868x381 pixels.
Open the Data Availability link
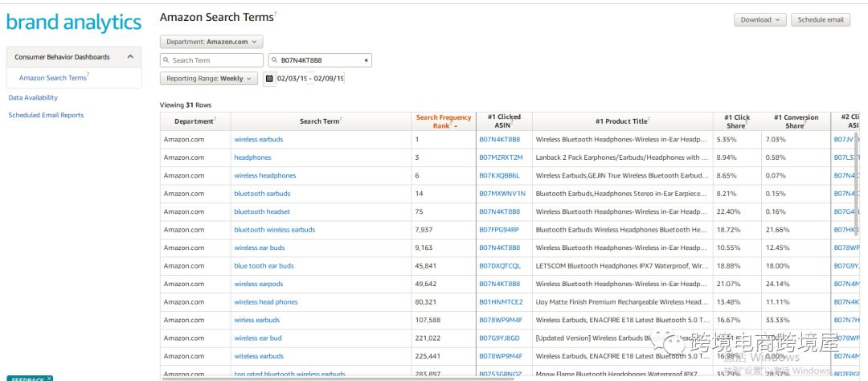(x=33, y=97)
